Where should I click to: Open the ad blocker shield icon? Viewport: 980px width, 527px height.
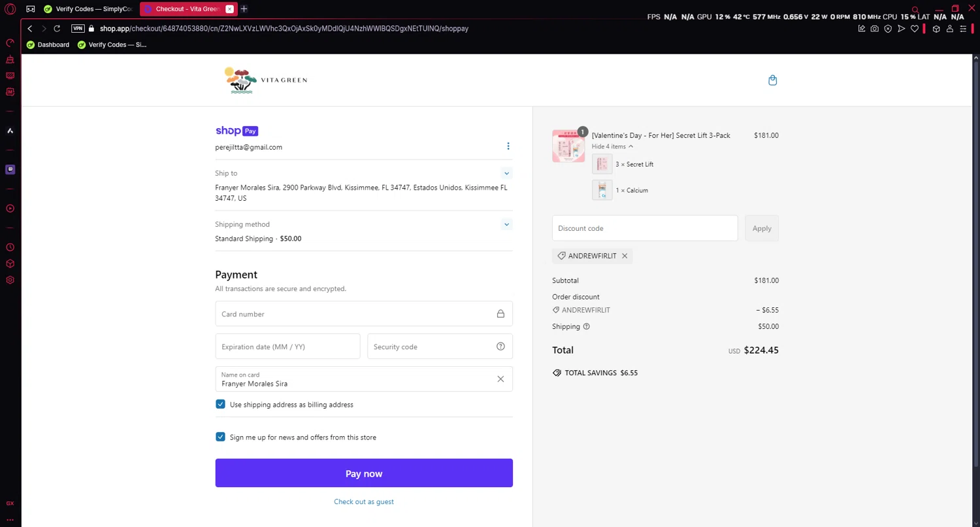coord(888,29)
